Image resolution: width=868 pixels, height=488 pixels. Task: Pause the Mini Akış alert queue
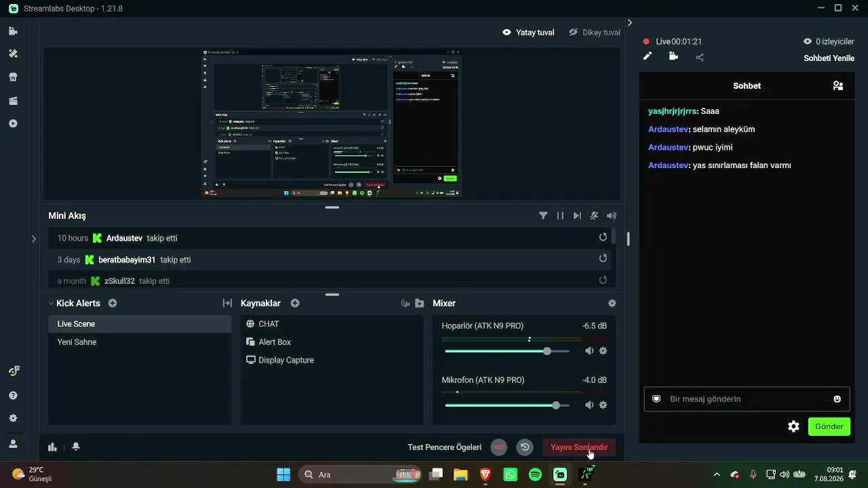click(x=560, y=216)
